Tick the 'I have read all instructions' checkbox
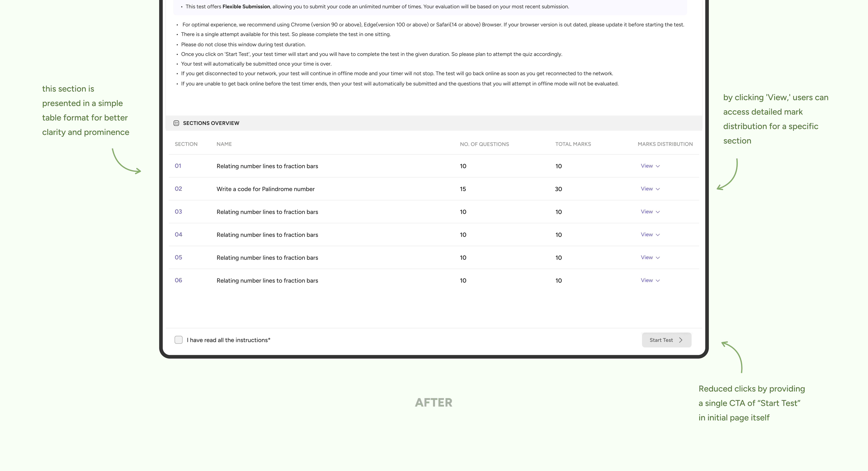This screenshot has width=868, height=471. click(179, 340)
